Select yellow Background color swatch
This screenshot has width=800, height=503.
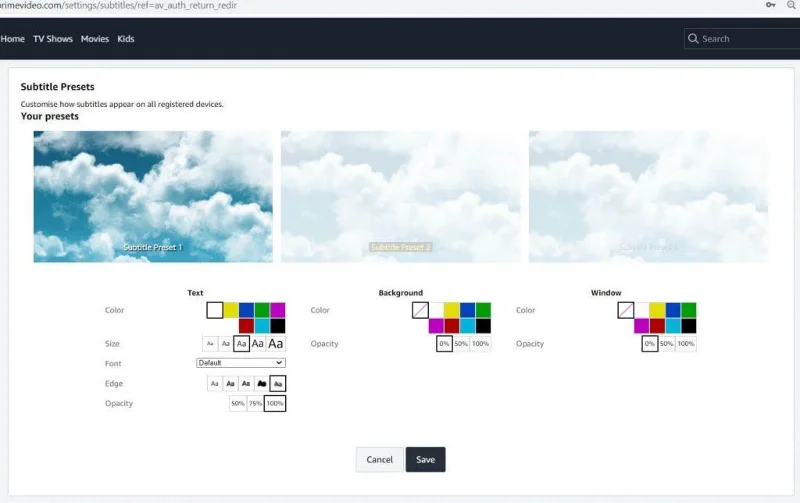452,310
